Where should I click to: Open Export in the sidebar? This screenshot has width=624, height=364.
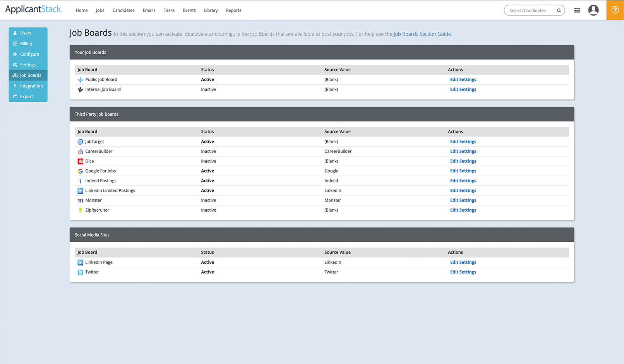(28, 96)
